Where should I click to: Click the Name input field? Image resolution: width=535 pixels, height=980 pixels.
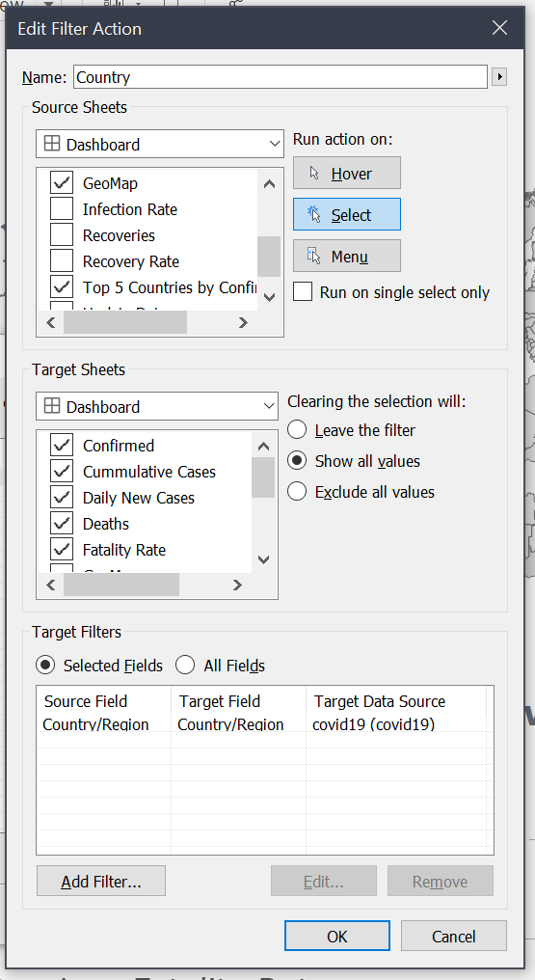281,77
